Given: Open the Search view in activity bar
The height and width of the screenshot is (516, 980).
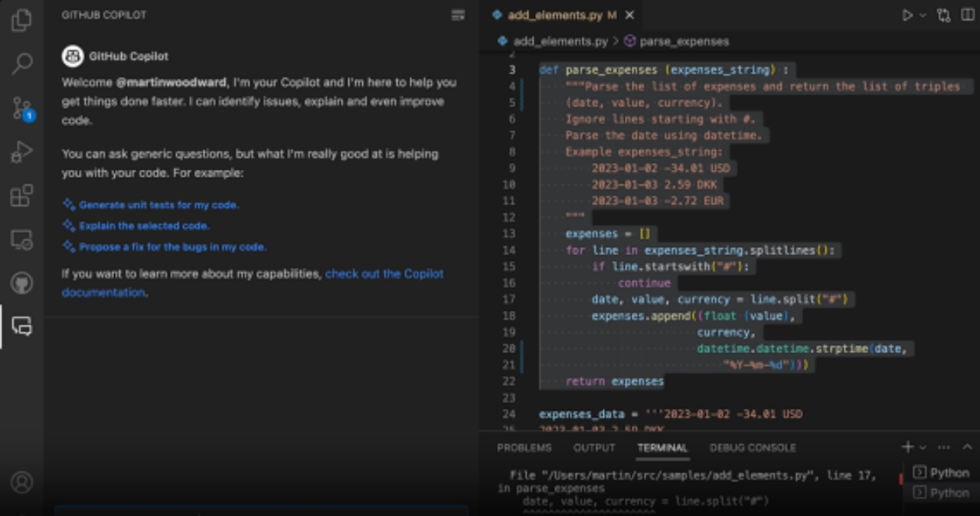Looking at the screenshot, I should tap(21, 64).
